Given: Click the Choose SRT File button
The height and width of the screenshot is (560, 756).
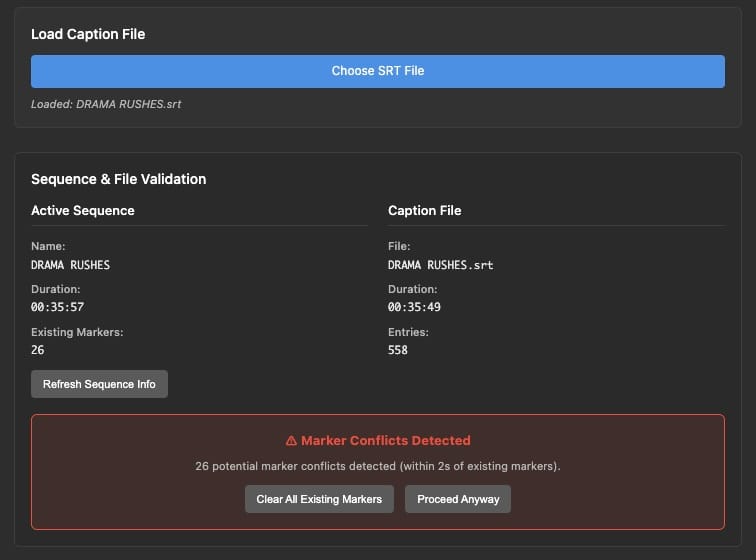Looking at the screenshot, I should pyautogui.click(x=378, y=71).
